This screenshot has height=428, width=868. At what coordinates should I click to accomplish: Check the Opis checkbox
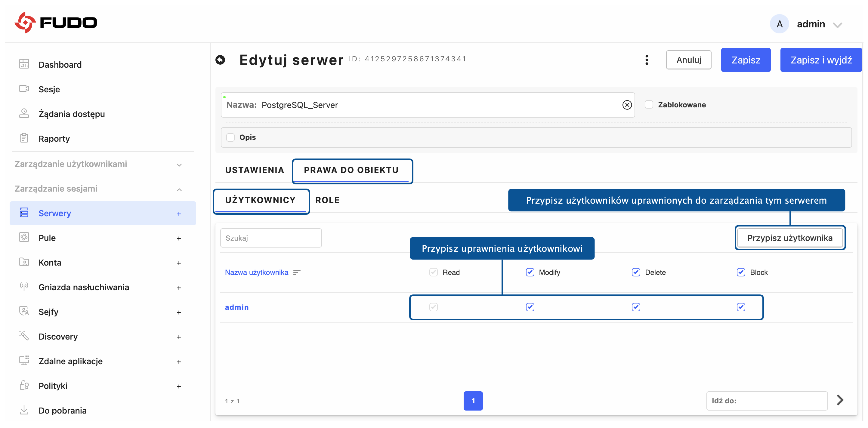tap(231, 137)
